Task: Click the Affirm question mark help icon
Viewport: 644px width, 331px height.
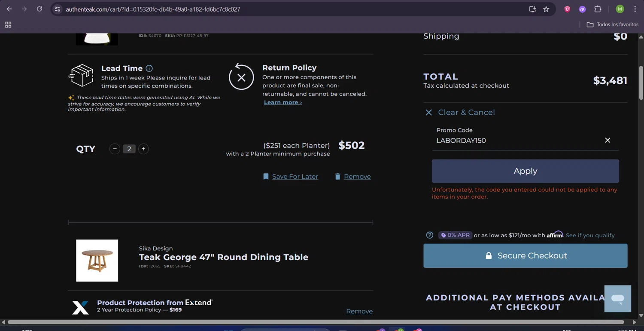Action: point(429,235)
